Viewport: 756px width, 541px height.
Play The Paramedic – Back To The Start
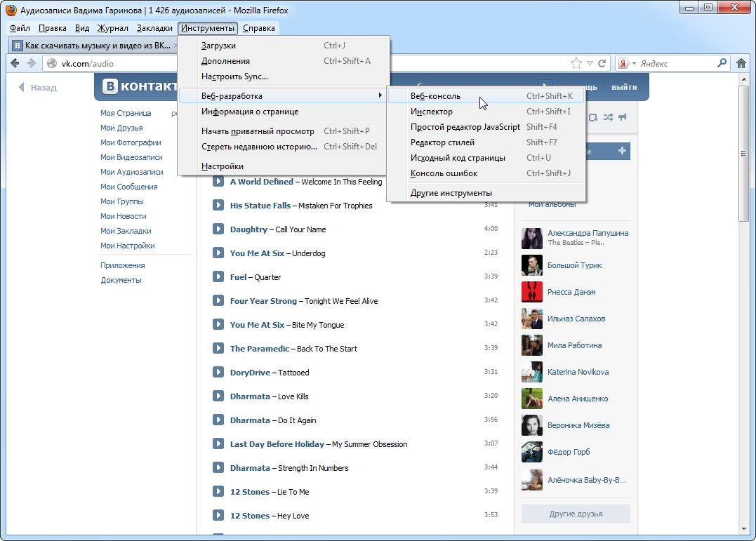218,348
